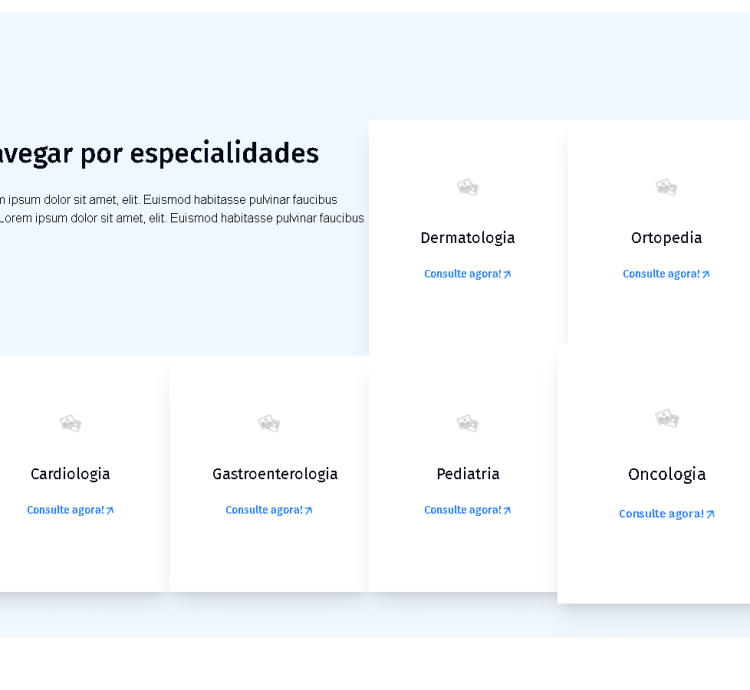Click the 'Navegar por especialidades' heading
Viewport: 750px width, 690px height.
point(158,153)
